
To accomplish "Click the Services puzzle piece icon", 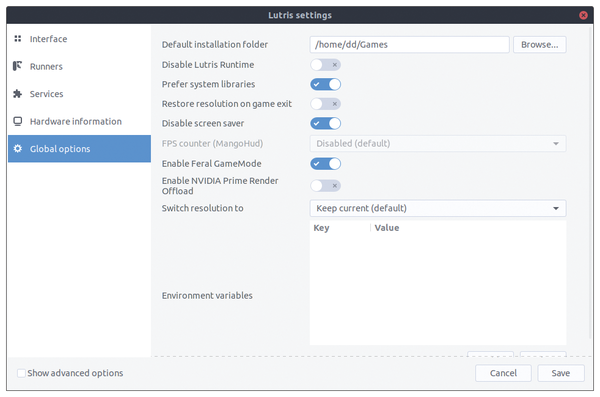I will pyautogui.click(x=17, y=94).
